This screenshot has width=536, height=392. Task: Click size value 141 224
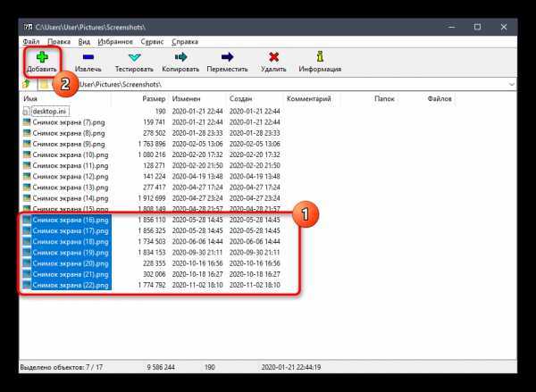point(155,176)
